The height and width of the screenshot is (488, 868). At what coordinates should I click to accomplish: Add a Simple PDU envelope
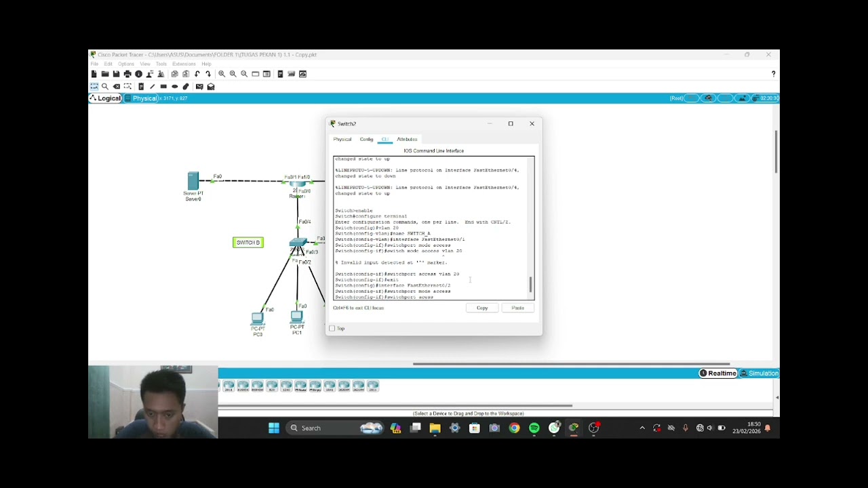(x=199, y=87)
